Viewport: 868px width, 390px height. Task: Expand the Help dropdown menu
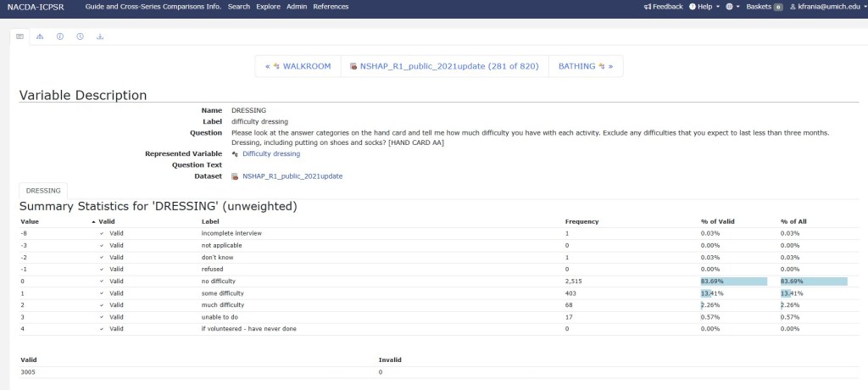pyautogui.click(x=704, y=7)
